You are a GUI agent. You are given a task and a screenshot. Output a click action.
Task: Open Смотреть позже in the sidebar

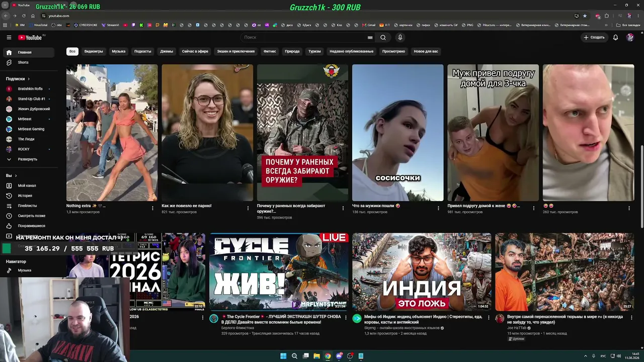point(30,216)
